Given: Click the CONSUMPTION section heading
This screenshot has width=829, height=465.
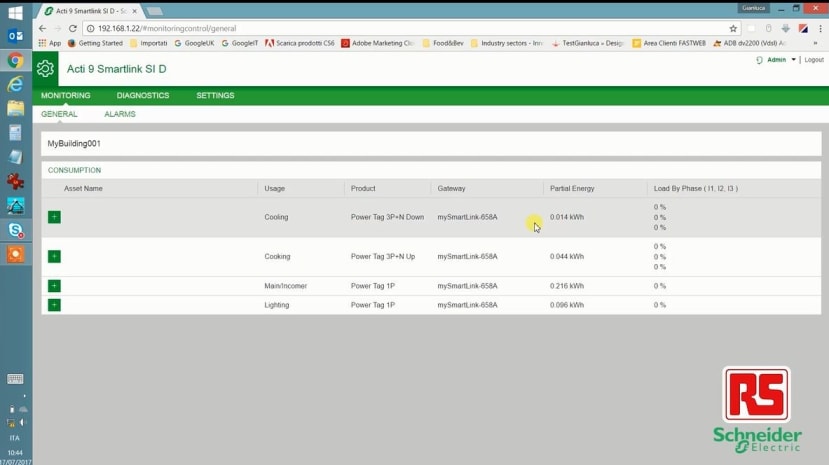Looking at the screenshot, I should pyautogui.click(x=74, y=170).
